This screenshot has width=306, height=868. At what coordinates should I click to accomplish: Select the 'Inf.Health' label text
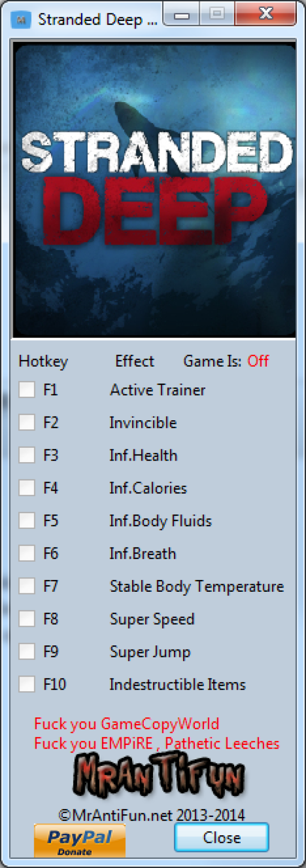(x=143, y=455)
